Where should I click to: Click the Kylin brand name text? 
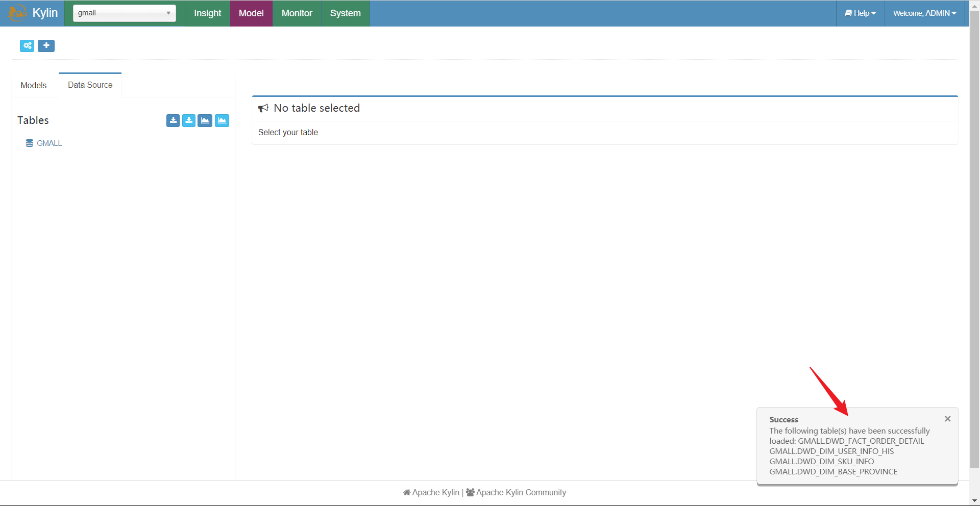45,13
